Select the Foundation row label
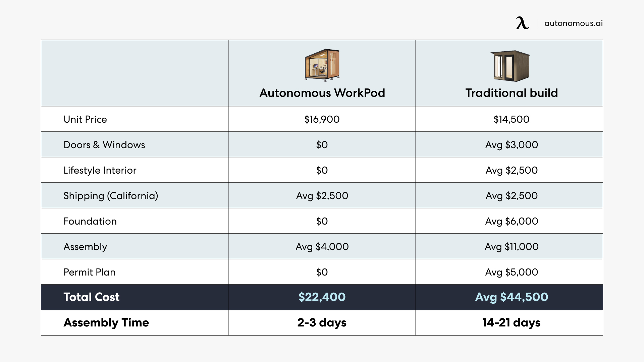644x362 pixels. [90, 221]
